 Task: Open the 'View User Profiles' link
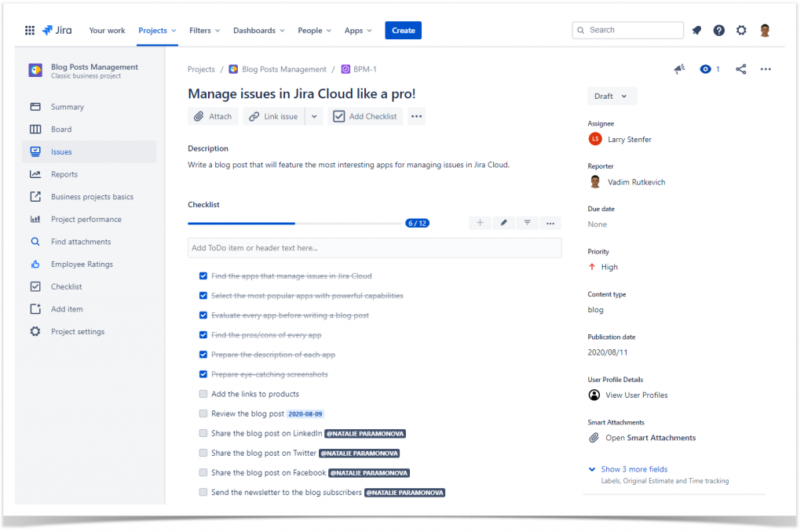point(637,395)
